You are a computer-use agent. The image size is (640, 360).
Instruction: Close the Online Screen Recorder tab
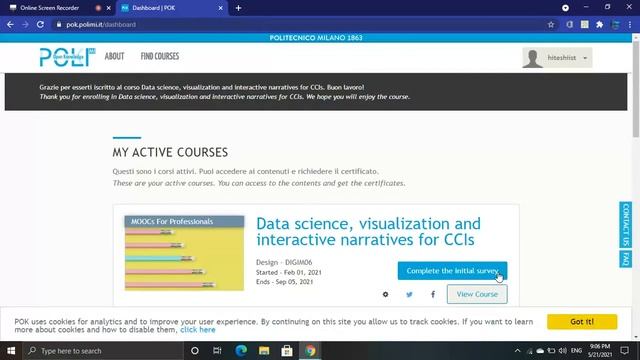[x=109, y=8]
